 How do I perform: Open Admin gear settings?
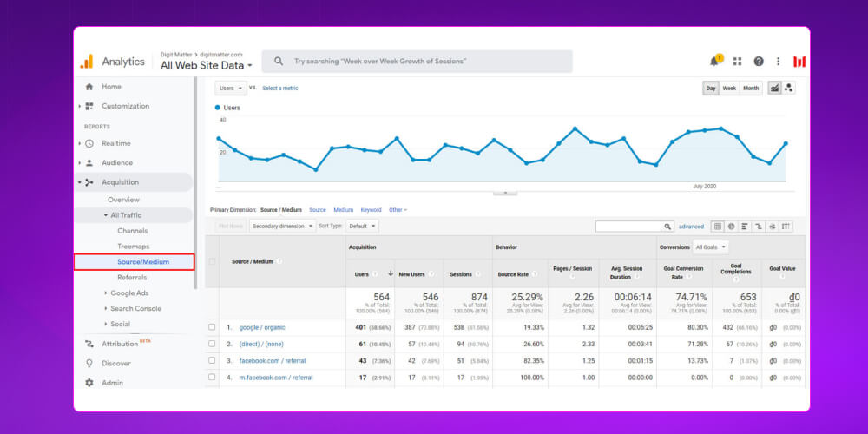coord(89,383)
